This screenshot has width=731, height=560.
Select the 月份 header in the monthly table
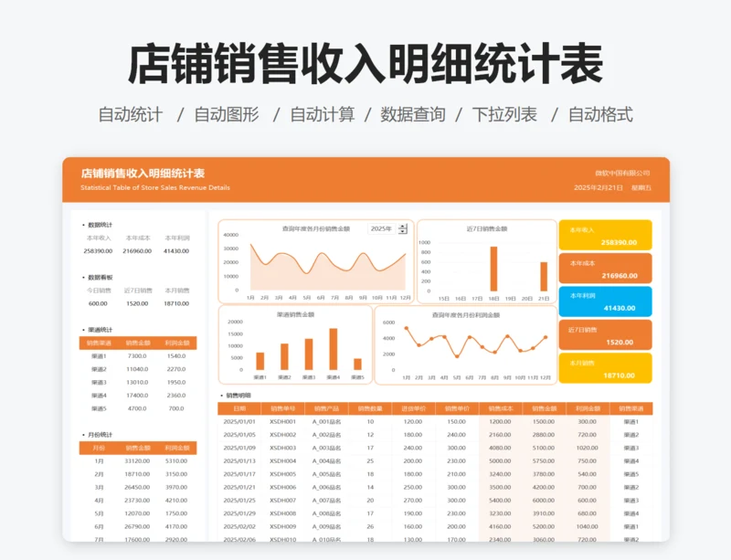tap(99, 448)
